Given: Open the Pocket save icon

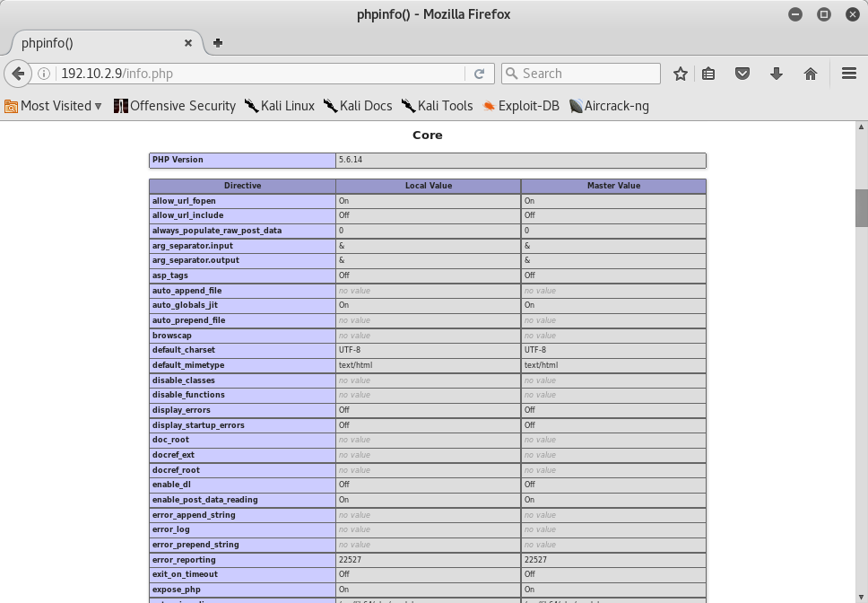Looking at the screenshot, I should pos(742,73).
